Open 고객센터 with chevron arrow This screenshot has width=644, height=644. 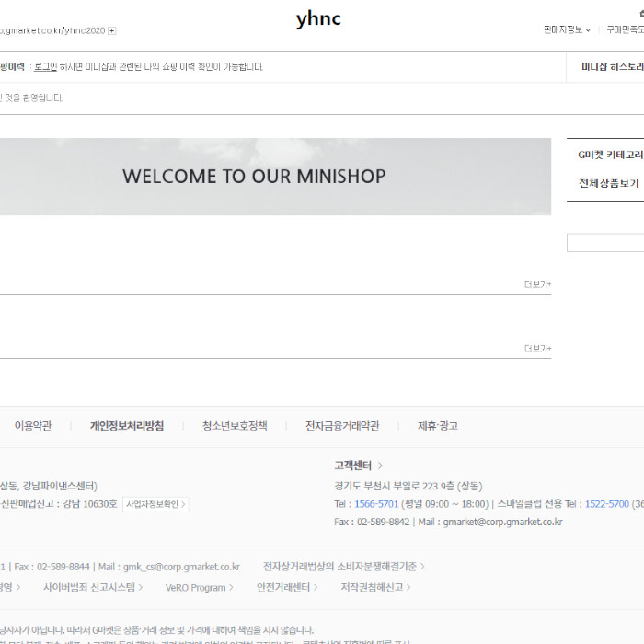pos(359,466)
